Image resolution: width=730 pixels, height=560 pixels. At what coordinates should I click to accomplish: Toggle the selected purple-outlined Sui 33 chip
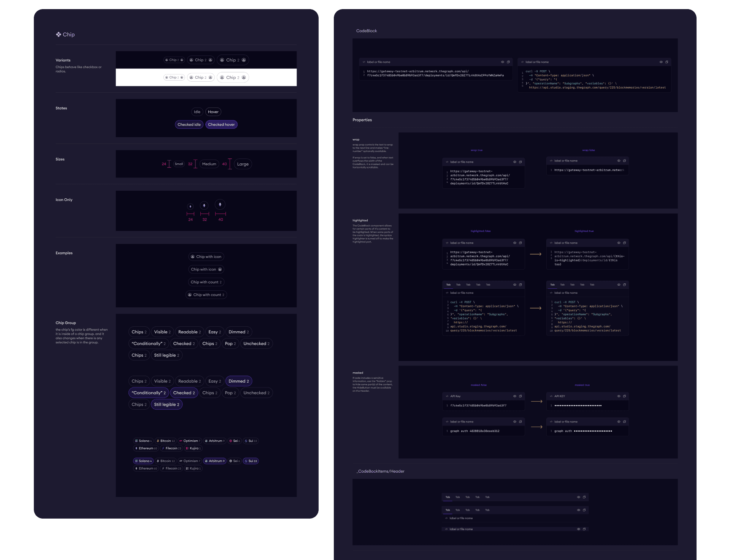(251, 461)
